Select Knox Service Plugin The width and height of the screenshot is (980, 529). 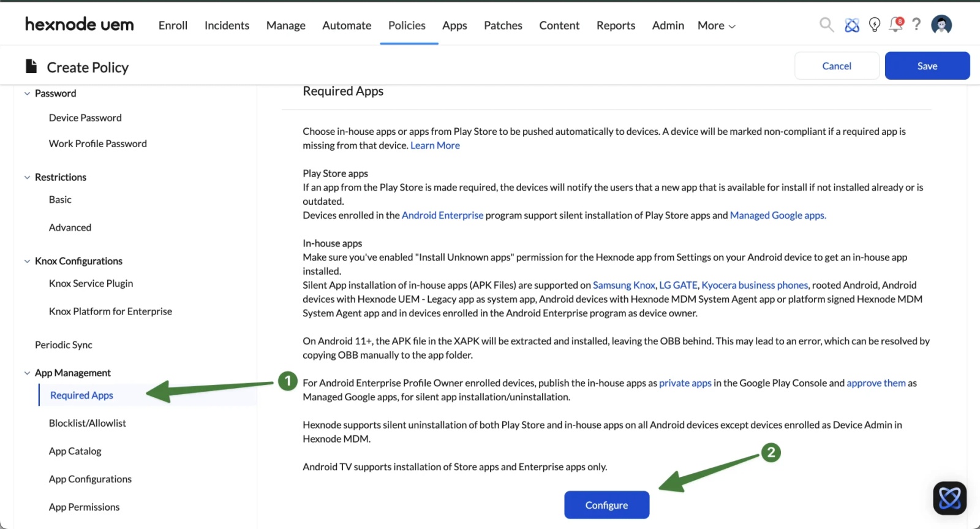(x=91, y=283)
